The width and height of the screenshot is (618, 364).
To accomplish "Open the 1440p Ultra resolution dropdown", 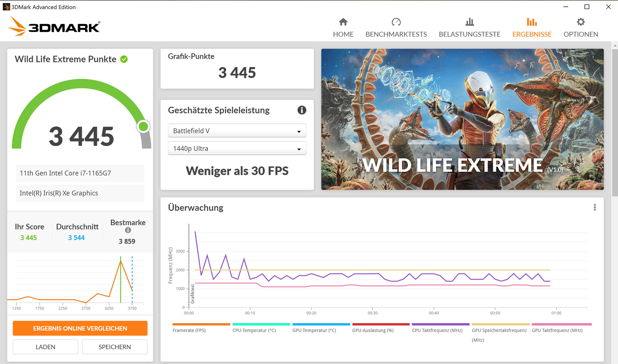I will (x=237, y=149).
